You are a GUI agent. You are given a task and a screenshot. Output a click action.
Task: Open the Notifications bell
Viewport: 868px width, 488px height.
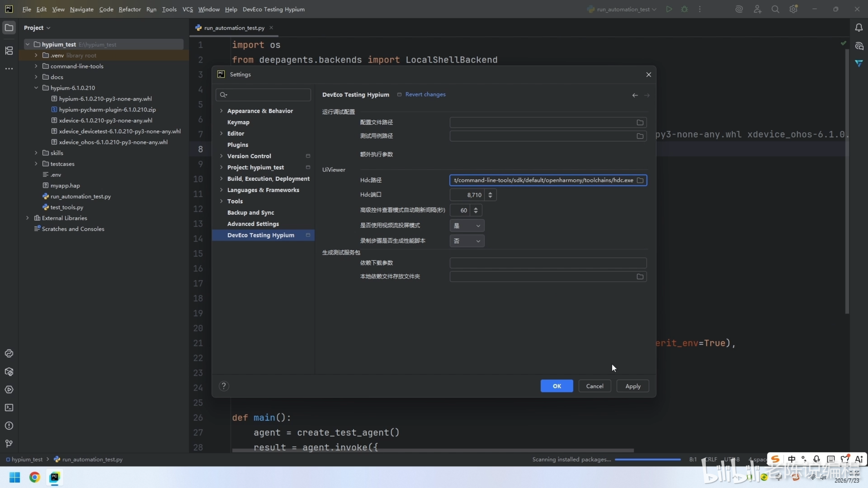click(x=859, y=27)
